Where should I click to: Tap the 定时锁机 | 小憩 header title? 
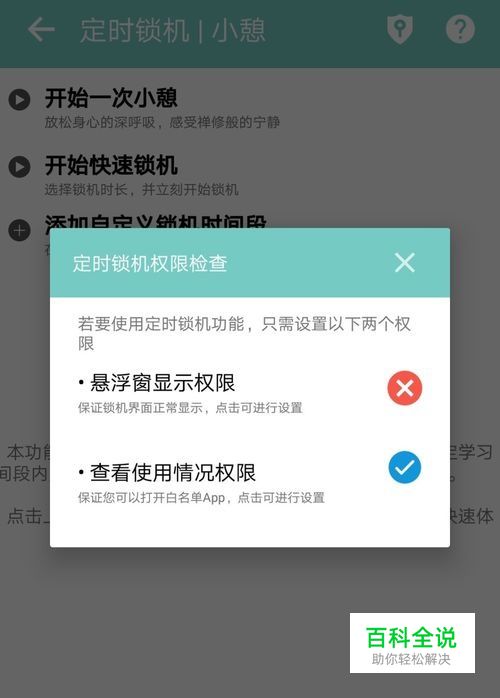point(173,30)
